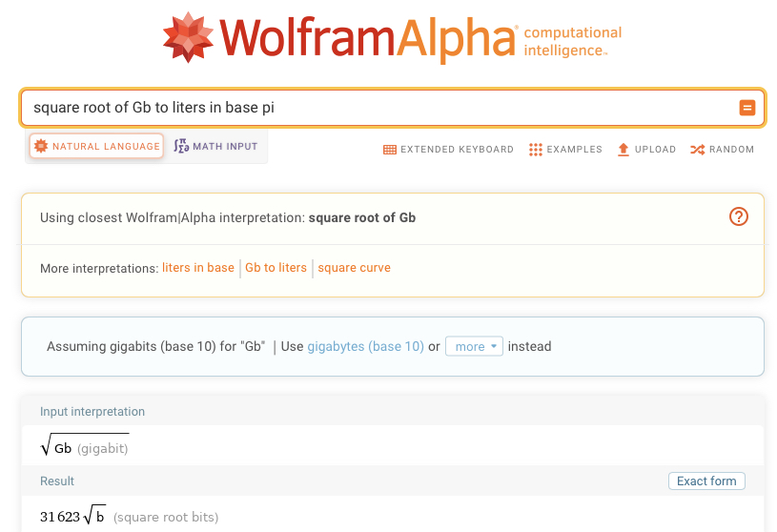Click the 'Result' heading
Viewport: 777px width, 532px height.
coord(57,481)
